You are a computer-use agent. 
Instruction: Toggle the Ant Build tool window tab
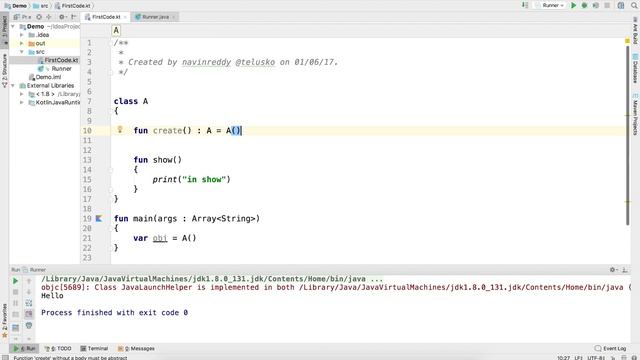tap(636, 31)
